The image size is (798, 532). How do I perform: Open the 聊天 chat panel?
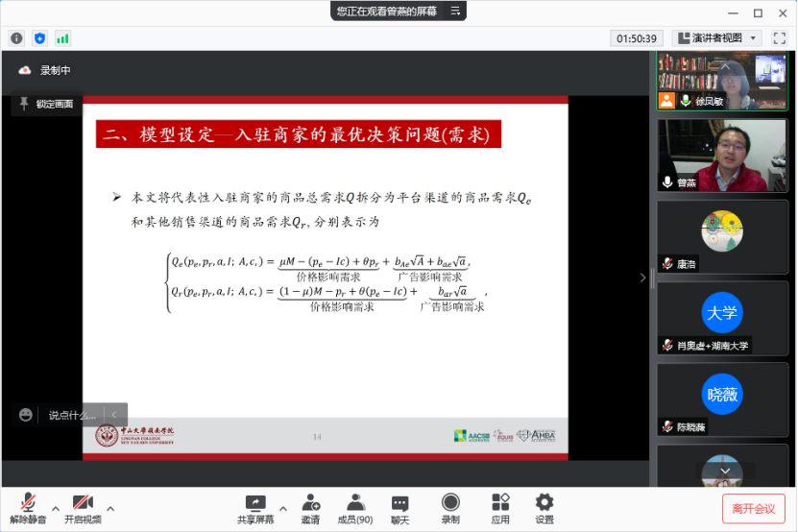tap(400, 509)
